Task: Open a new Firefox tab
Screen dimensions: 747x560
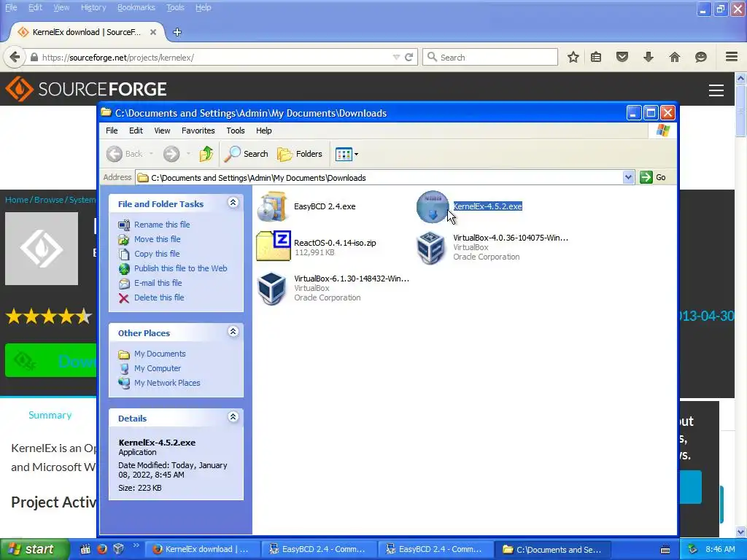Action: (177, 32)
